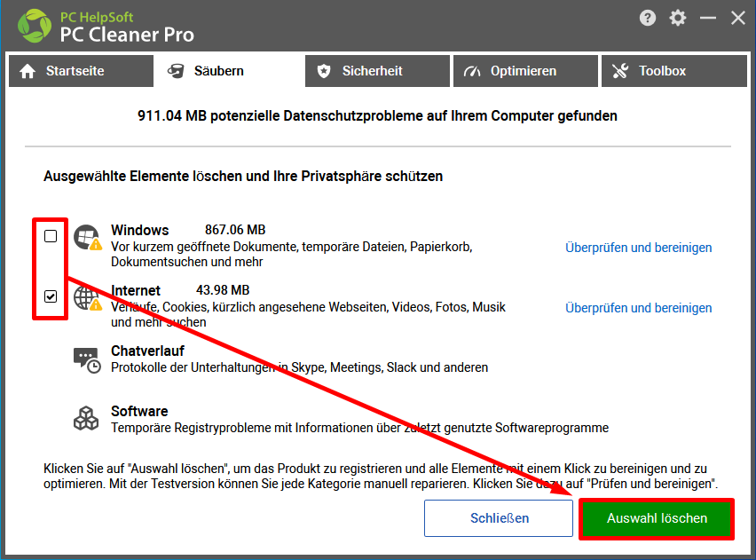Minimize the PC Cleaner Pro window
756x560 pixels.
click(x=708, y=19)
